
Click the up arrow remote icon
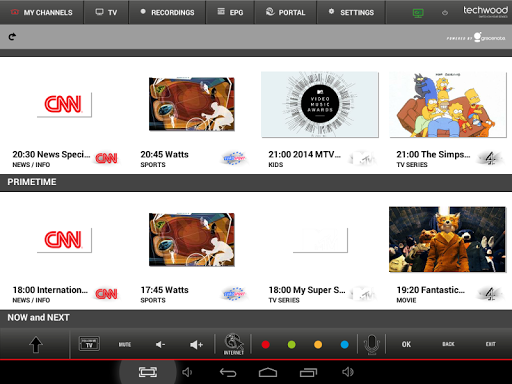pos(36,344)
